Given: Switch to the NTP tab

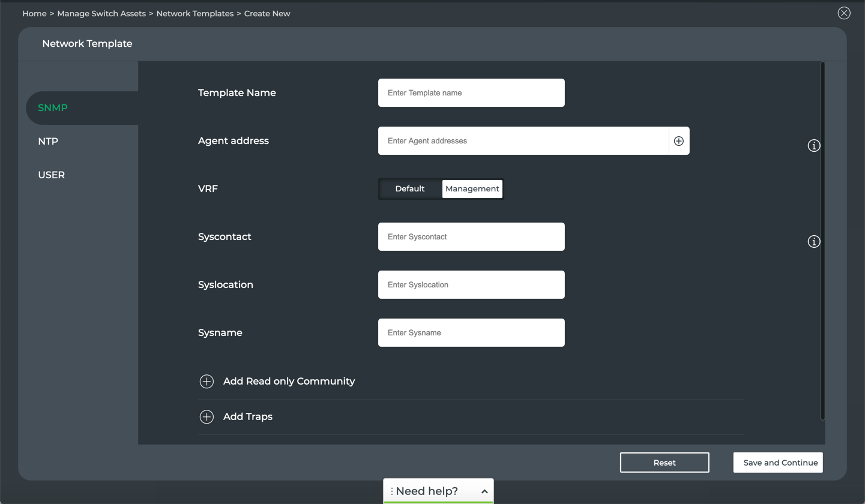Looking at the screenshot, I should (x=48, y=142).
